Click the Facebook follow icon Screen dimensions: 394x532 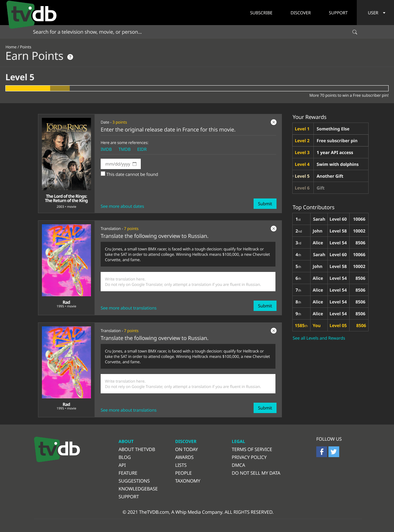(321, 452)
